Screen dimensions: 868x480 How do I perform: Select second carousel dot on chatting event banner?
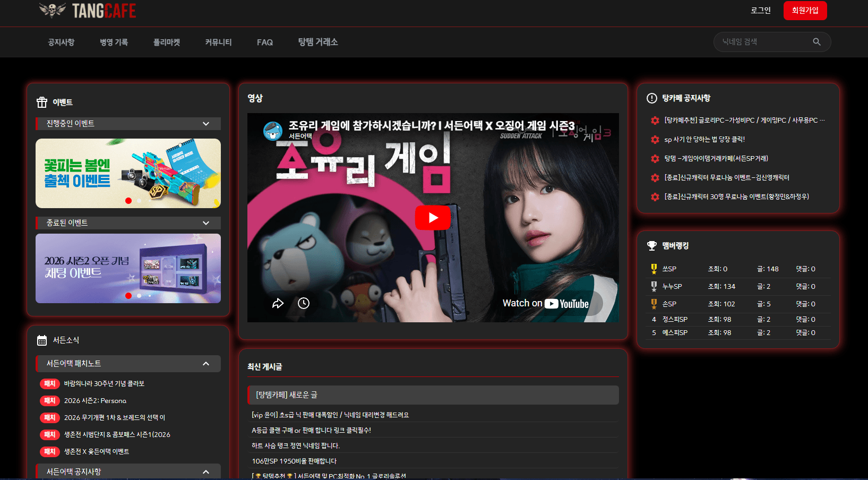[x=139, y=296]
